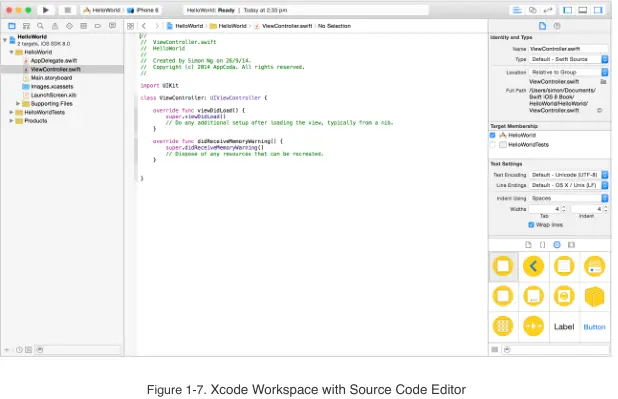The height and width of the screenshot is (399, 618).
Task: Show the Quick Help inspector tab
Action: click(x=557, y=26)
